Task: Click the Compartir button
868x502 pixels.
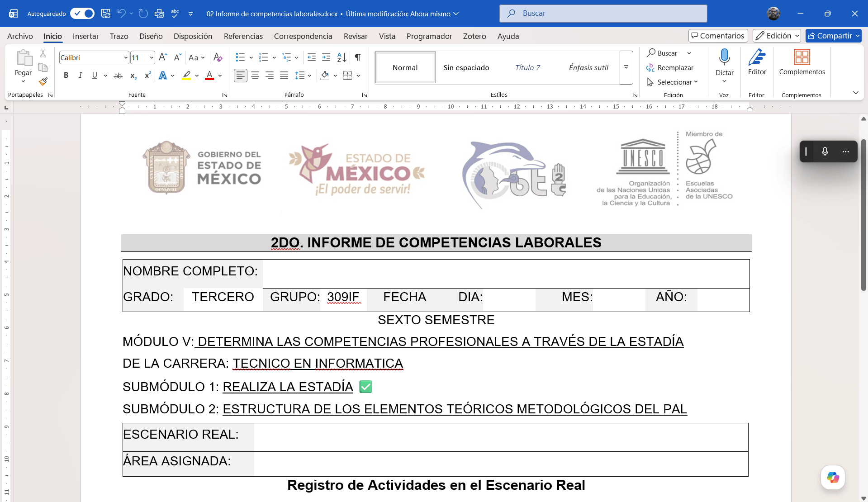Action: 833,36
